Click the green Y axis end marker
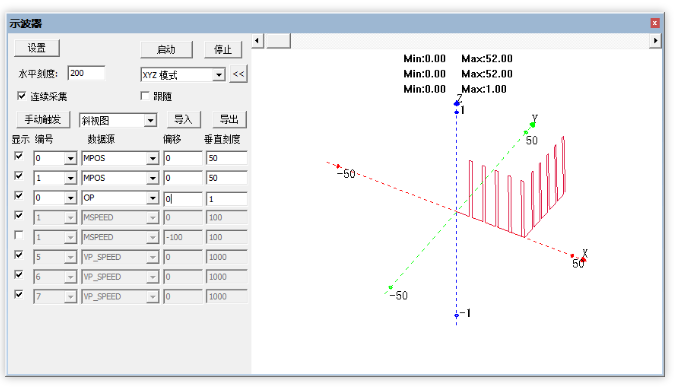 (x=533, y=125)
